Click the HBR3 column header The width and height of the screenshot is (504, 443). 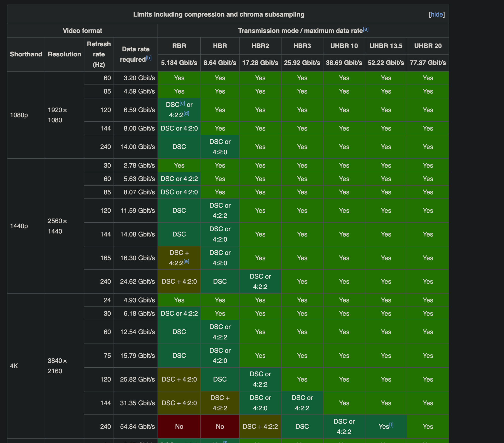(302, 46)
